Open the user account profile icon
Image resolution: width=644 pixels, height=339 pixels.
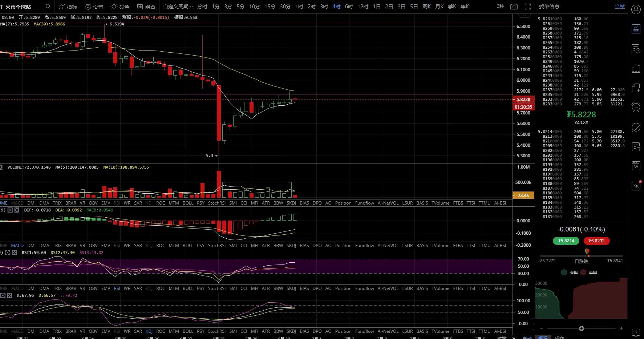636,9
